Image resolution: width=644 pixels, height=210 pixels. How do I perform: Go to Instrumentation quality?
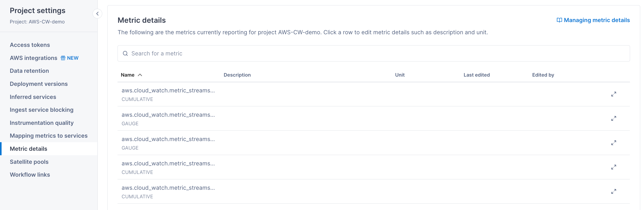coord(41,123)
